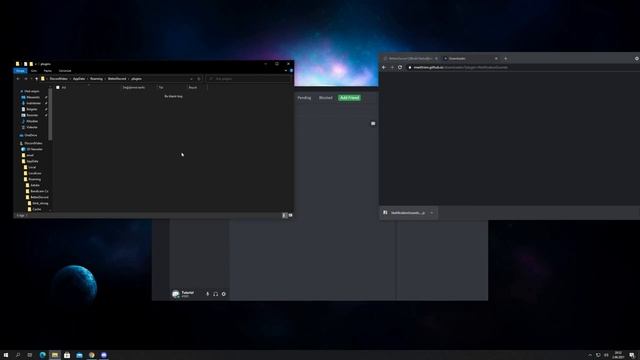Select the Bandicam folder in navigation tree
Image resolution: width=640 pixels, height=360 pixels.
39,191
